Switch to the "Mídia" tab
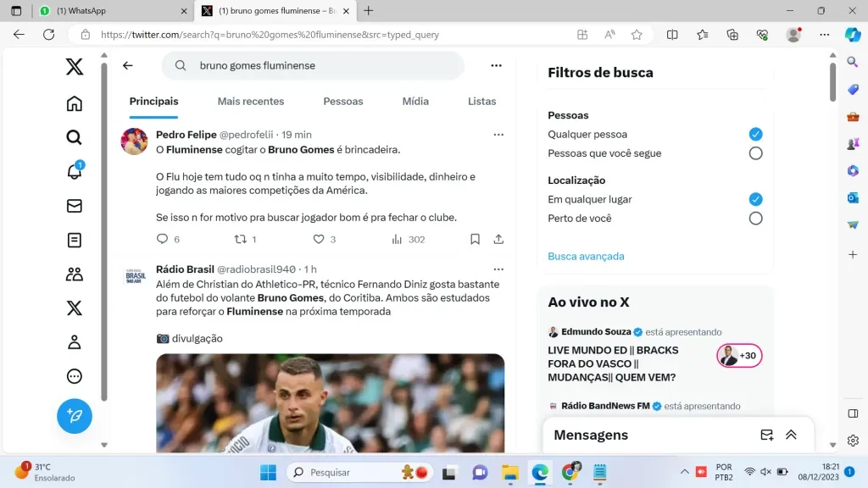Image resolution: width=868 pixels, height=488 pixels. point(415,102)
